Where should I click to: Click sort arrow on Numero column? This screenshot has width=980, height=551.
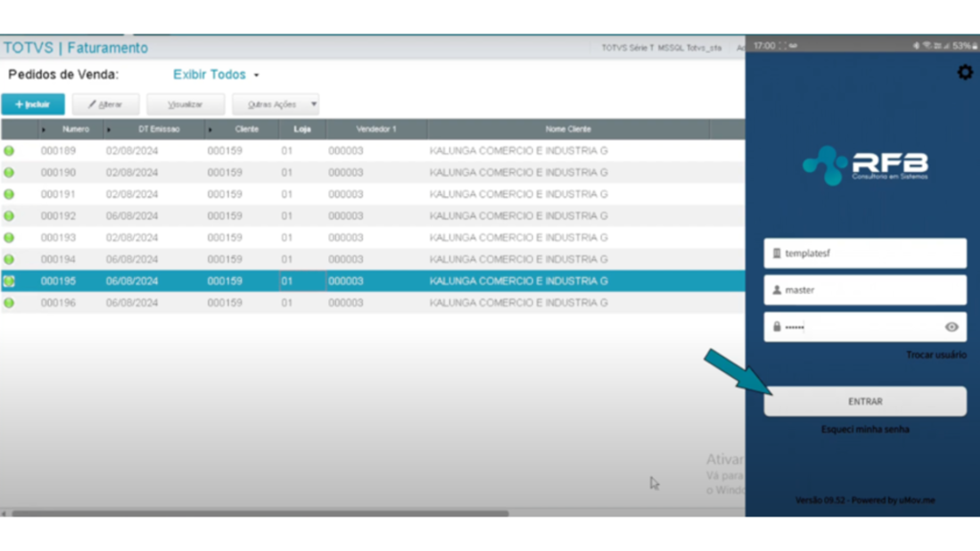[43, 129]
